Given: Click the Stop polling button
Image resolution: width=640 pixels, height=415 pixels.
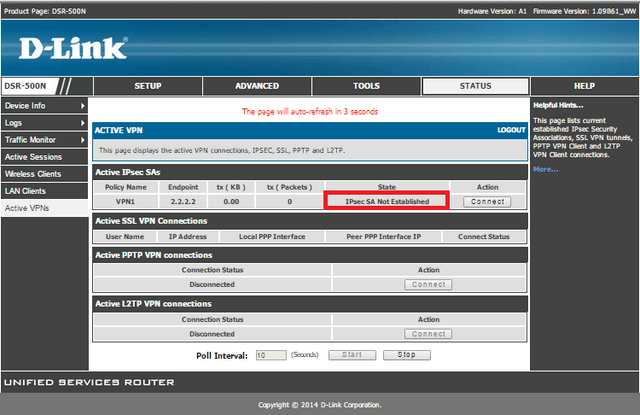Looking at the screenshot, I should (407, 355).
